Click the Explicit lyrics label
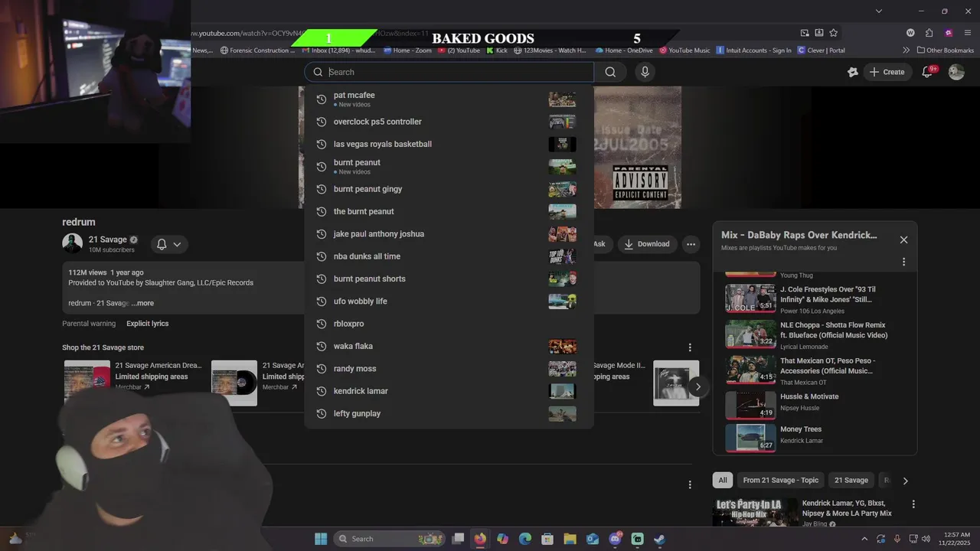980x551 pixels. click(x=148, y=324)
